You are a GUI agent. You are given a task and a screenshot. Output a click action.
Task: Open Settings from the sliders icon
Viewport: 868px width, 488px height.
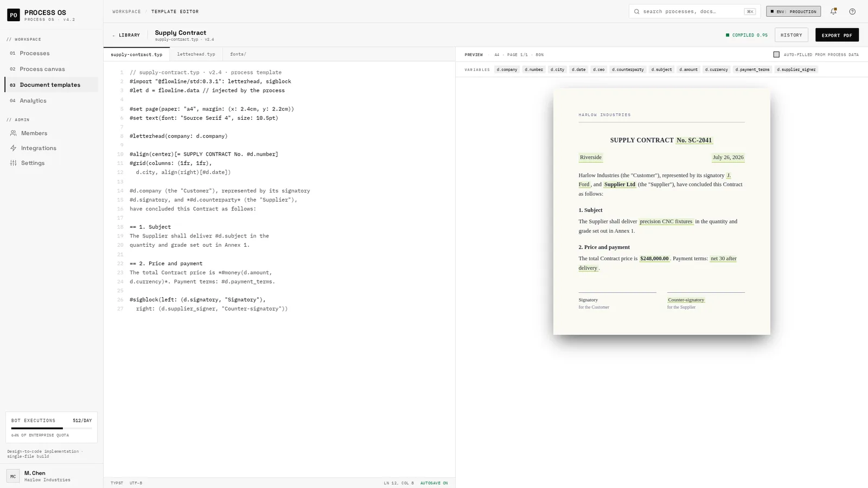pyautogui.click(x=14, y=163)
